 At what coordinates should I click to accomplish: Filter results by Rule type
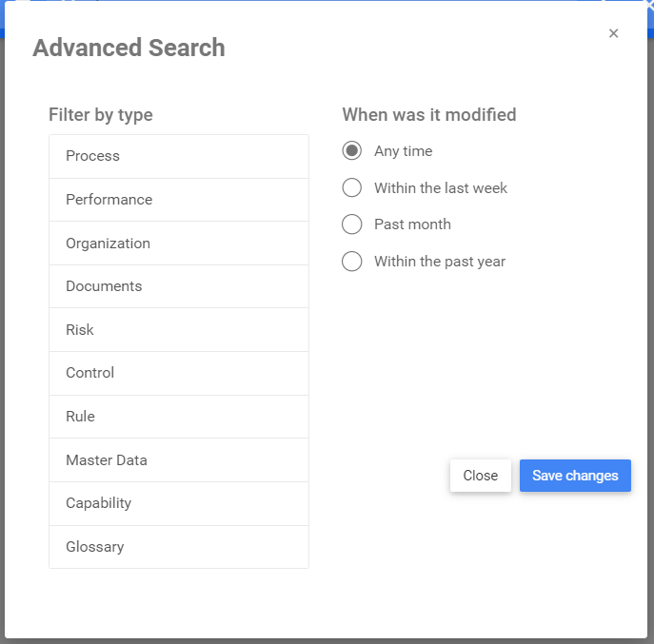pyautogui.click(x=179, y=417)
